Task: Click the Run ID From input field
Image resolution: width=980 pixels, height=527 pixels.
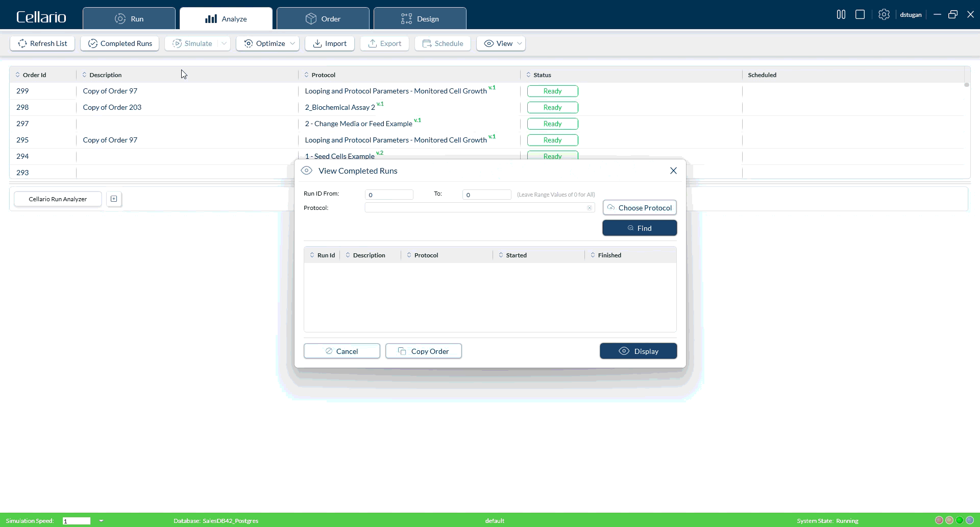Action: click(389, 195)
